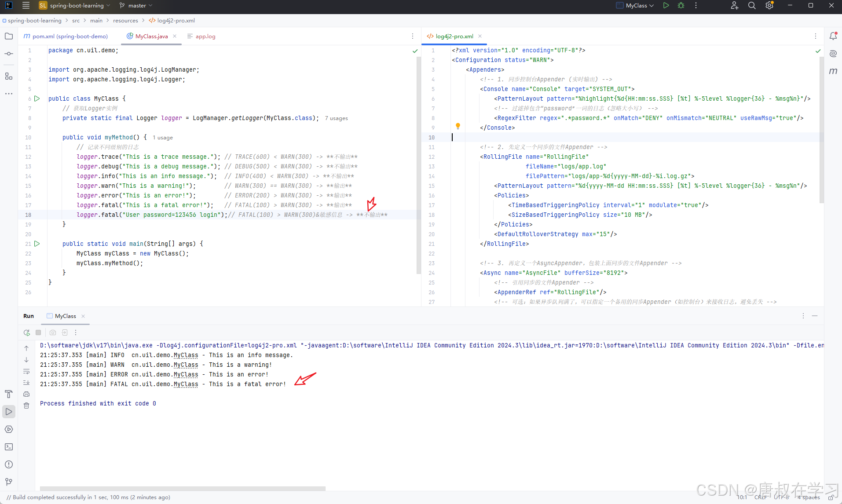
Task: Open the MyClass run configuration dropdown
Action: [635, 6]
